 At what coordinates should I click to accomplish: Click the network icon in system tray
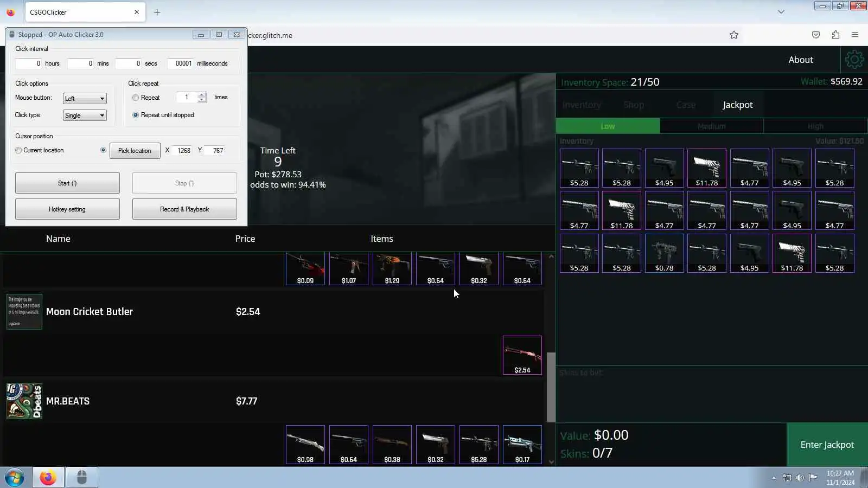[787, 478]
